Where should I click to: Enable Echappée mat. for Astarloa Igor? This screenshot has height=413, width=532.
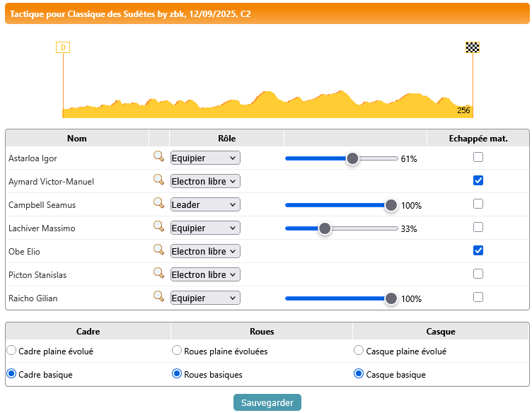pos(478,157)
